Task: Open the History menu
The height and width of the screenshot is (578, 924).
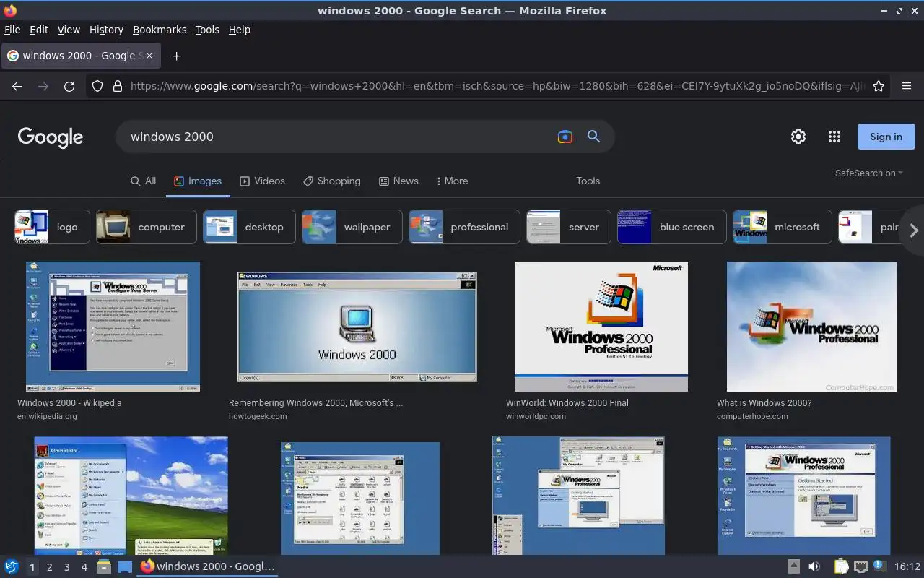Action: tap(106, 30)
